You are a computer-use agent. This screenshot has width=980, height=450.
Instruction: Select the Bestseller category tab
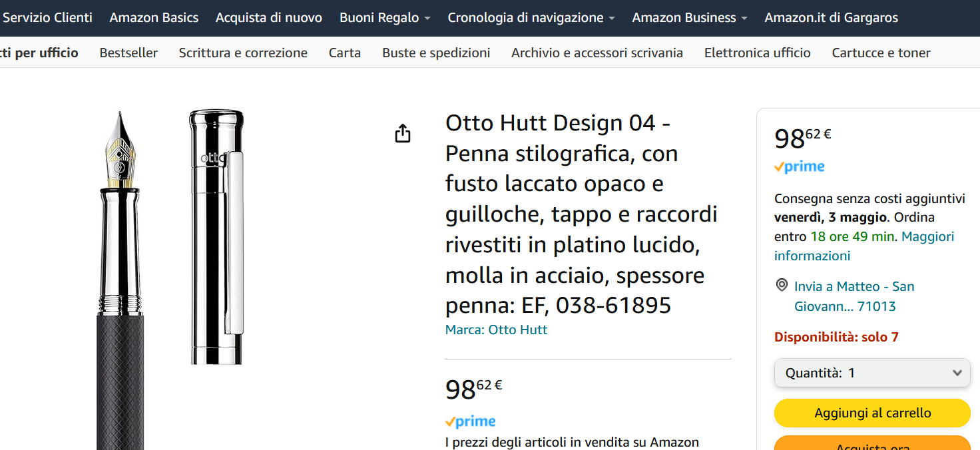click(128, 53)
